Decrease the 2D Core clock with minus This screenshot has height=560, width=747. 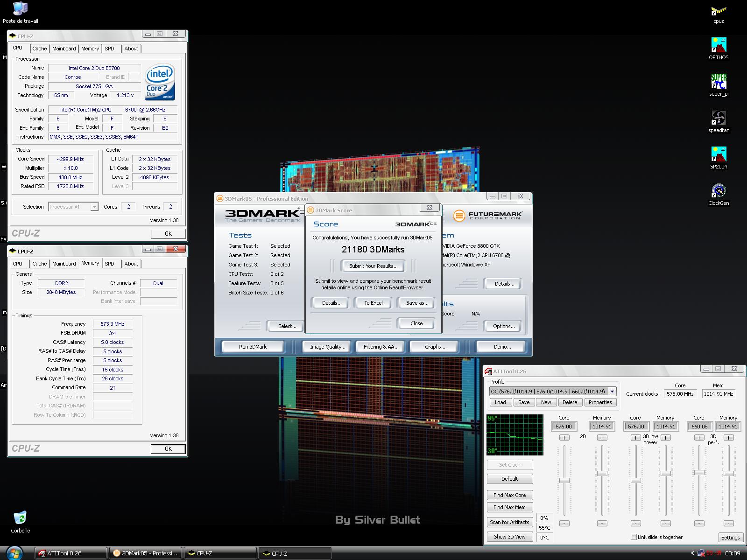[x=564, y=524]
